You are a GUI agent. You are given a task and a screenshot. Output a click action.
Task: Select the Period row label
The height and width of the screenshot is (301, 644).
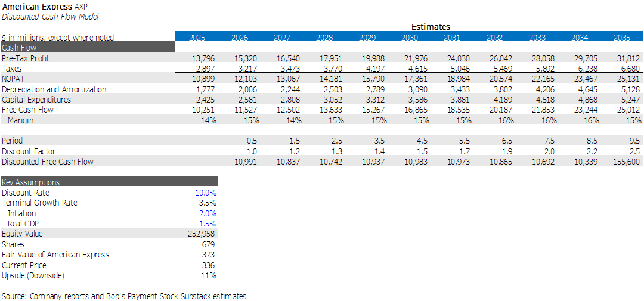click(x=12, y=141)
